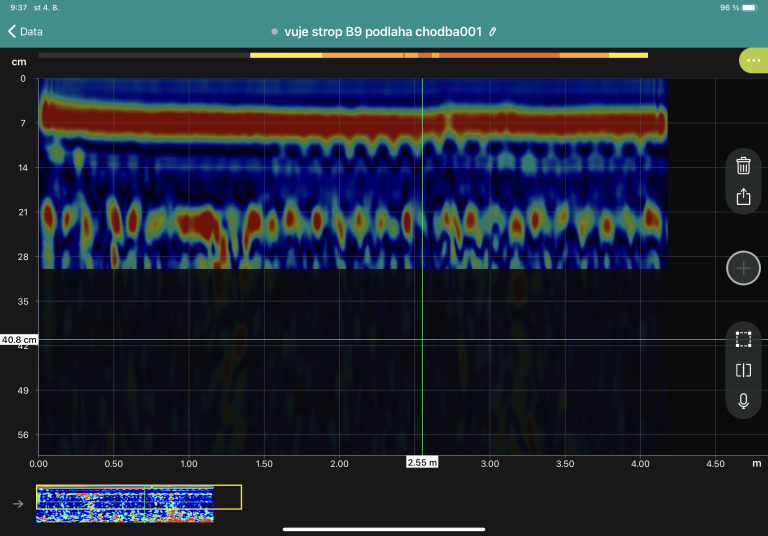Add a marker with the plus button
This screenshot has height=536, width=768.
coord(743,268)
